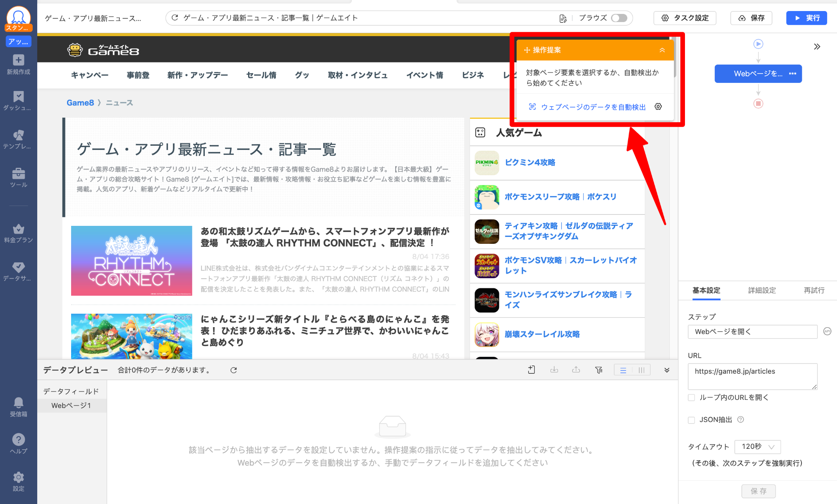Click the 太鼓の達人 RHYTHM CONNECT thumbnail
The width and height of the screenshot is (837, 504).
click(x=132, y=261)
